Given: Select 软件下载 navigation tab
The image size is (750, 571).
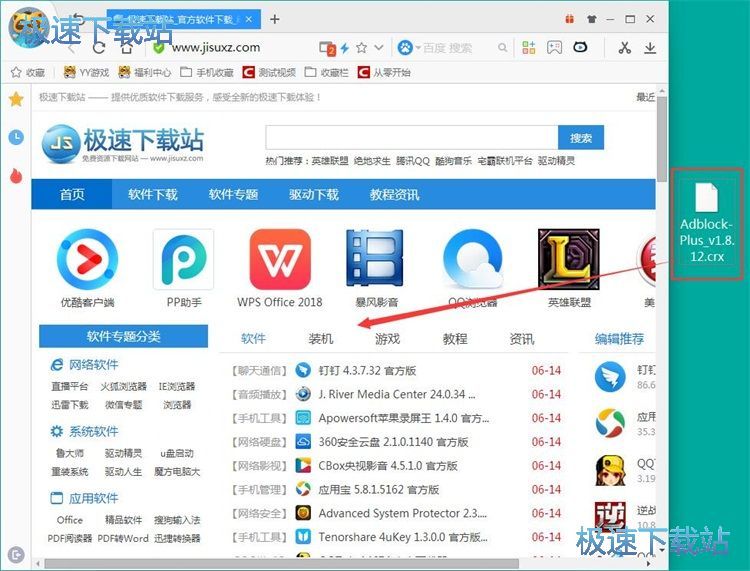Looking at the screenshot, I should click(x=153, y=195).
